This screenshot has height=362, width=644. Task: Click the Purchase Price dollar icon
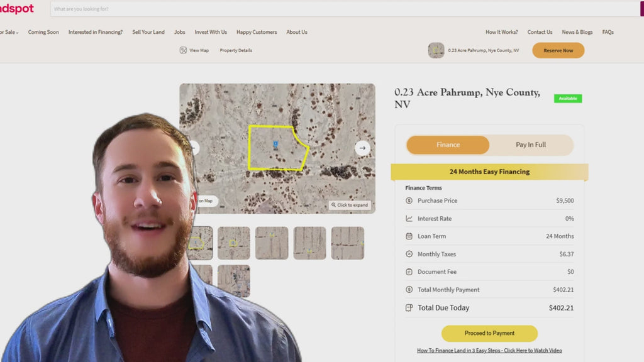coord(409,200)
